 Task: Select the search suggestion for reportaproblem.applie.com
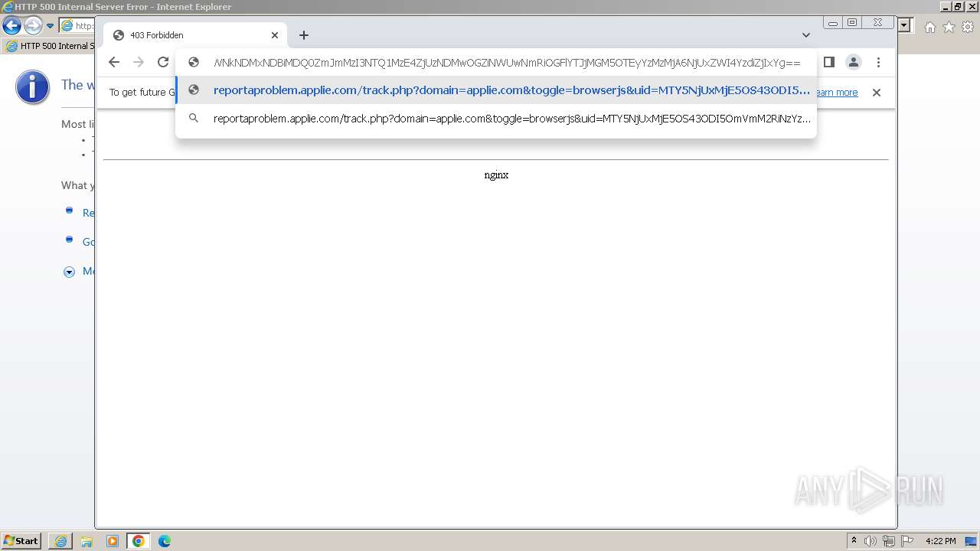point(496,119)
